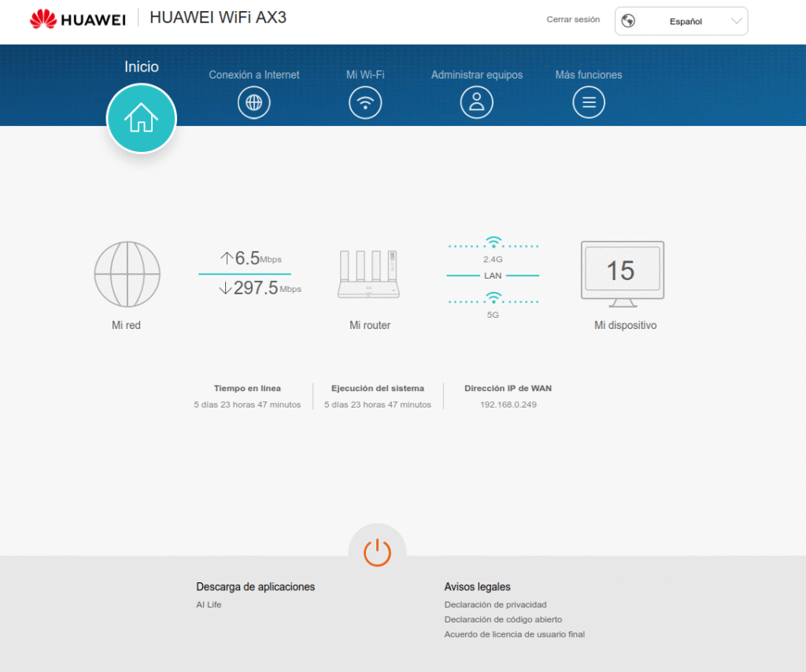
Task: Click the language dropdown chevron arrow
Action: 737,21
